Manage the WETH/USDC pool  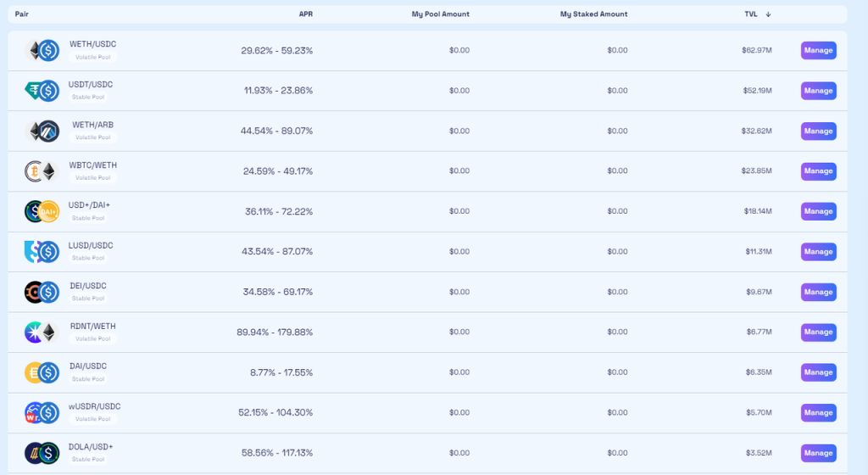[x=818, y=50]
